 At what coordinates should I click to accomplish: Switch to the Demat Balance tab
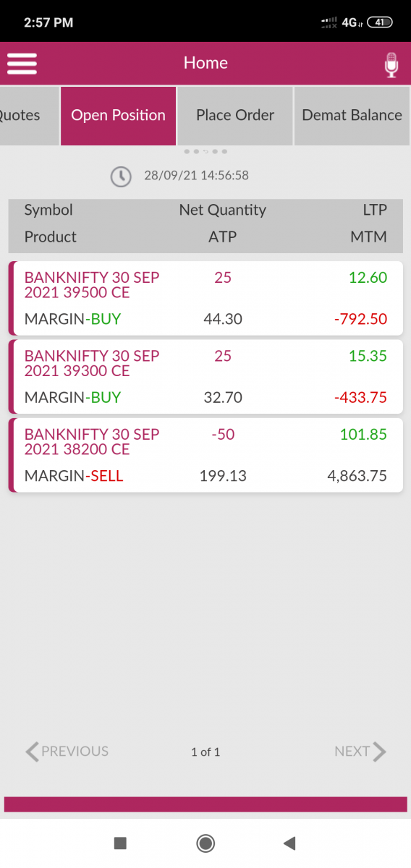click(352, 115)
